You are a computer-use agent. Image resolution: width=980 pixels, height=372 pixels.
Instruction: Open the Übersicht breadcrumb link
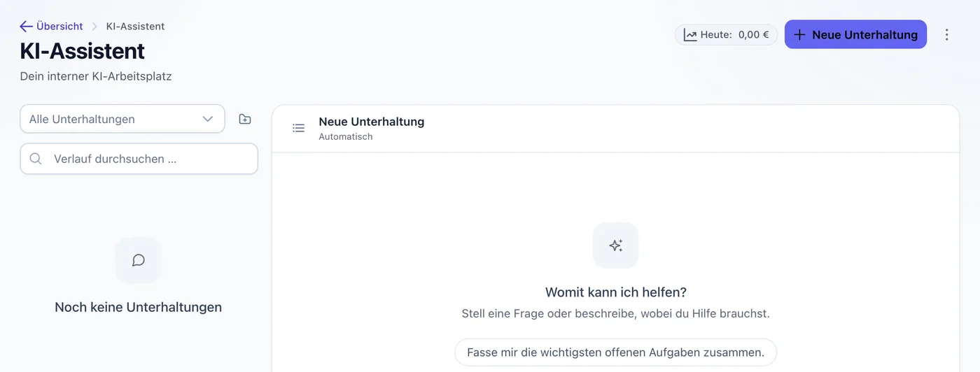59,27
